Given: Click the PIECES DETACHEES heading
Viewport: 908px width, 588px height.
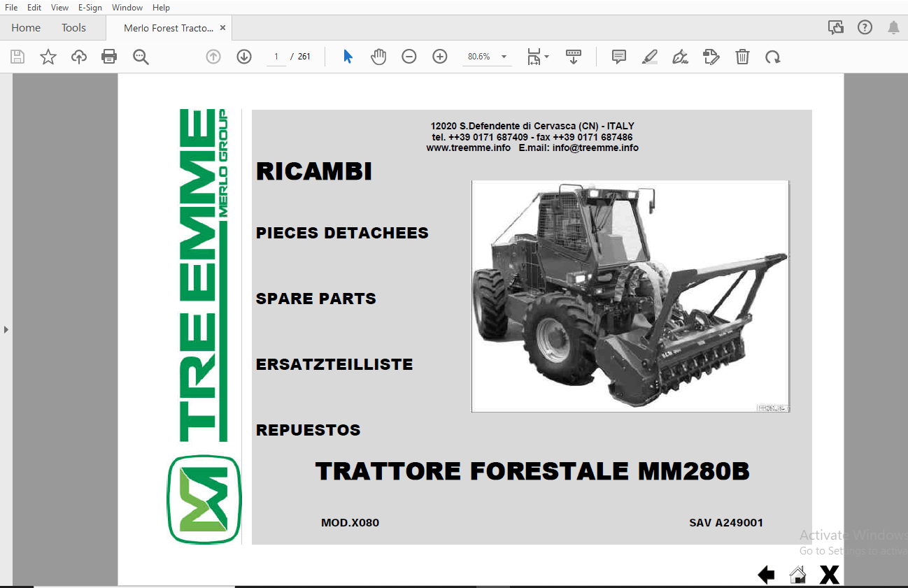Looking at the screenshot, I should [342, 233].
